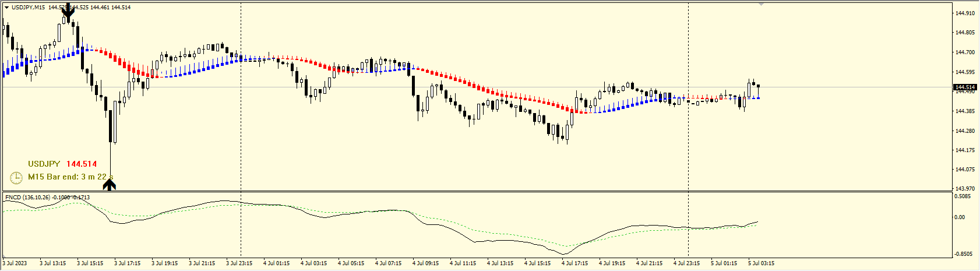Click the 3 Jul 2023 date on time axis
Image resolution: width=980 pixels, height=271 pixels.
15,263
